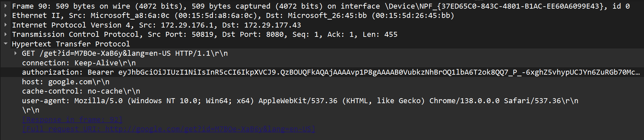Expand the Ethernet II section arrow
Screen dimensions: 644x140
(x=6, y=15)
